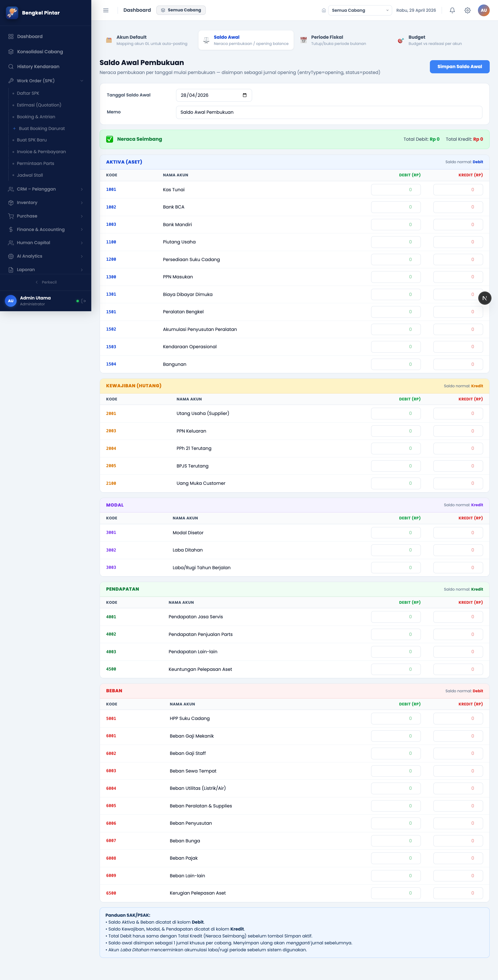Viewport: 498px width, 980px height.
Task: Click the Bengkel Pintar logo
Action: pyautogui.click(x=12, y=13)
